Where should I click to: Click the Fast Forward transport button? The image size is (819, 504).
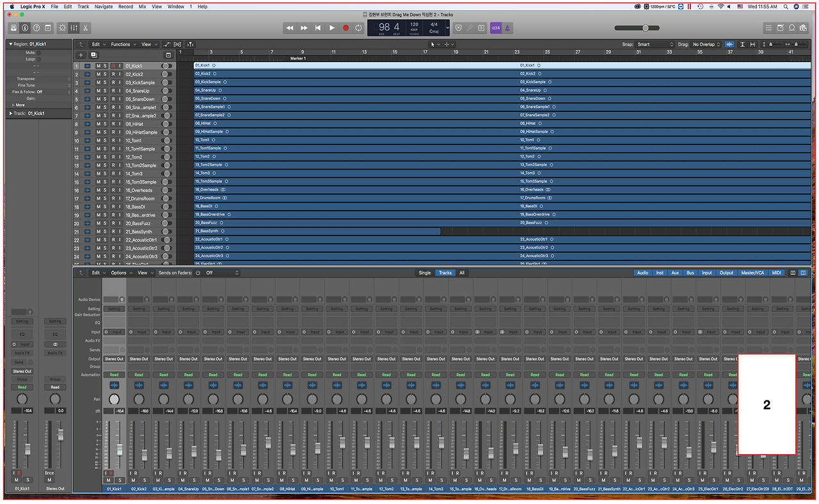(304, 28)
